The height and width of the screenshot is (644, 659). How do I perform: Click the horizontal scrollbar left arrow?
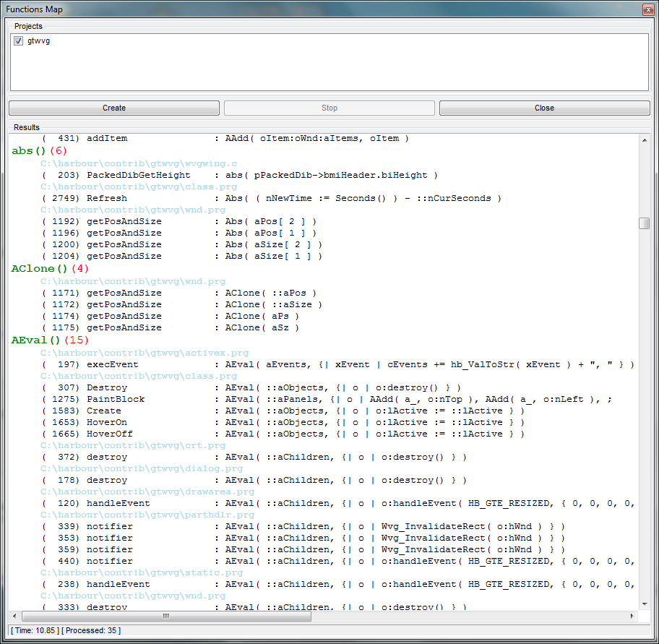coord(14,616)
